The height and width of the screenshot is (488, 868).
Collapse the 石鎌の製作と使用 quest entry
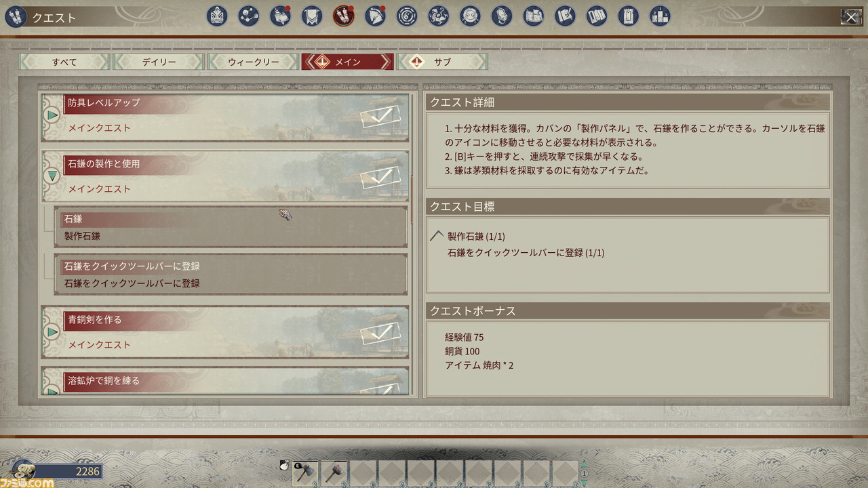[52, 176]
